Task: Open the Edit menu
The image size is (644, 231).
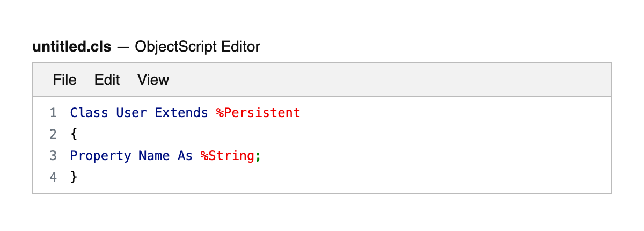Action: pos(107,80)
